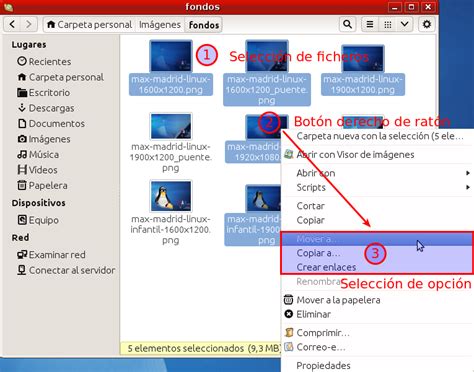Viewport: 474px width, 372px height.
Task: Click the max-madrid-linux-1900x1200_puente.png file name
Action: click(171, 157)
